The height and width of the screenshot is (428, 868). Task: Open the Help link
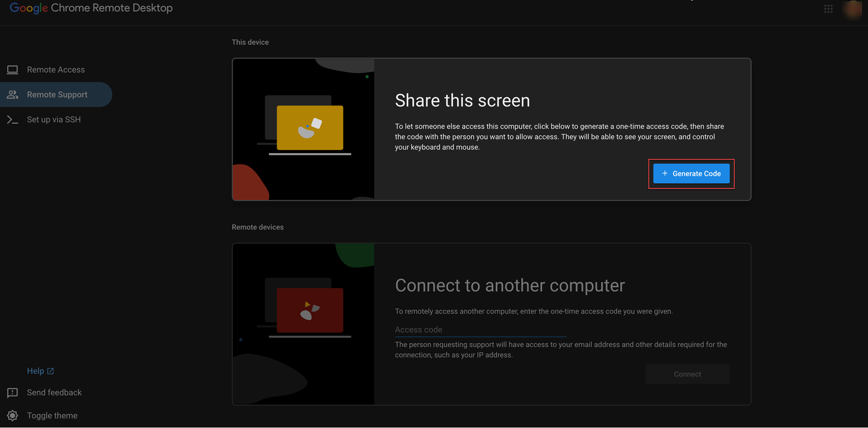tap(40, 371)
